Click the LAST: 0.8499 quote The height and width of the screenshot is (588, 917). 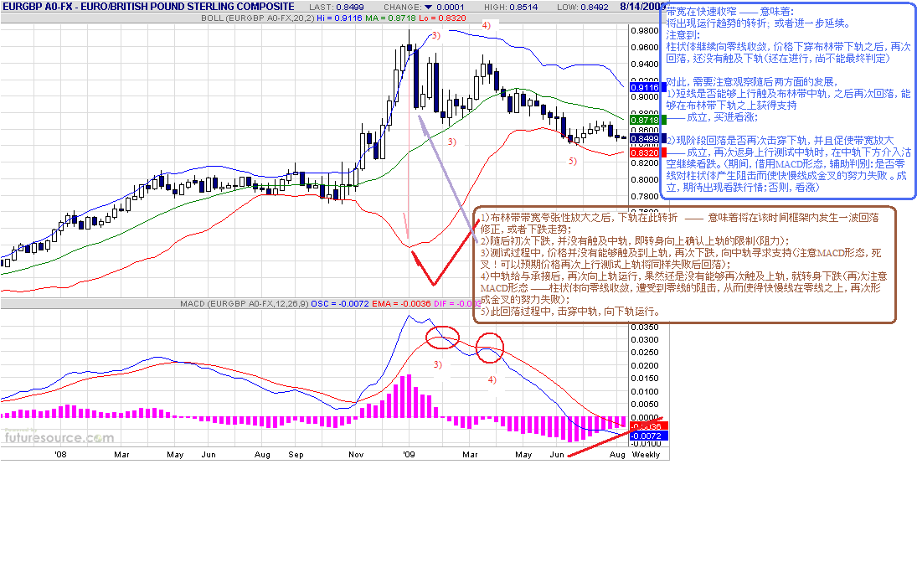(337, 7)
